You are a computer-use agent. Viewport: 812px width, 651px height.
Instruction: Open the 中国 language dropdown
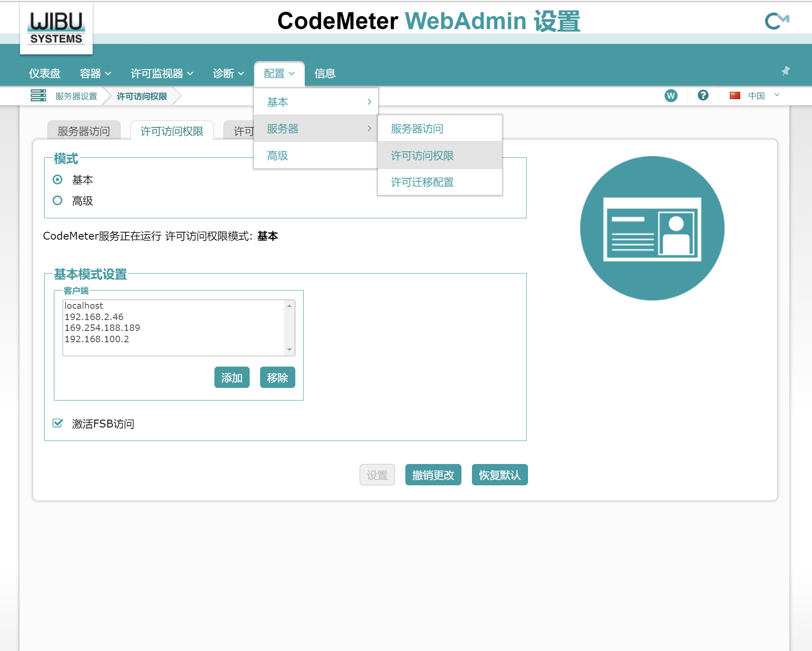pyautogui.click(x=763, y=96)
